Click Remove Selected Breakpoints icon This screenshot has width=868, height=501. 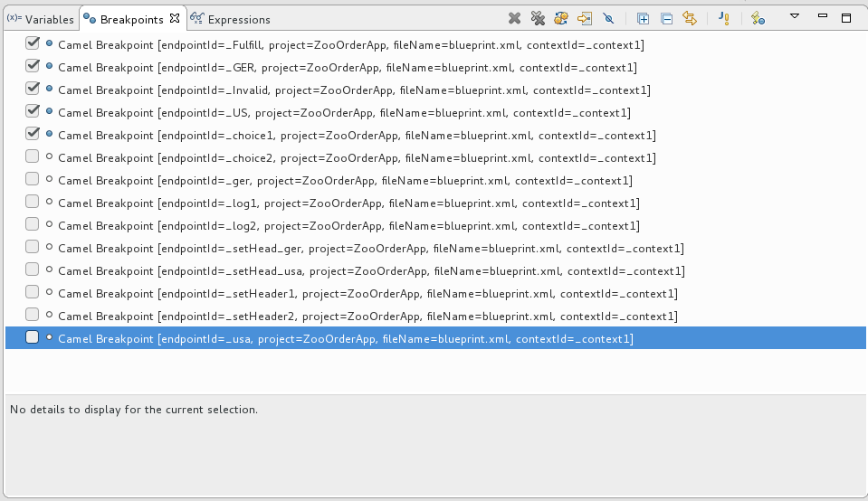pyautogui.click(x=514, y=18)
